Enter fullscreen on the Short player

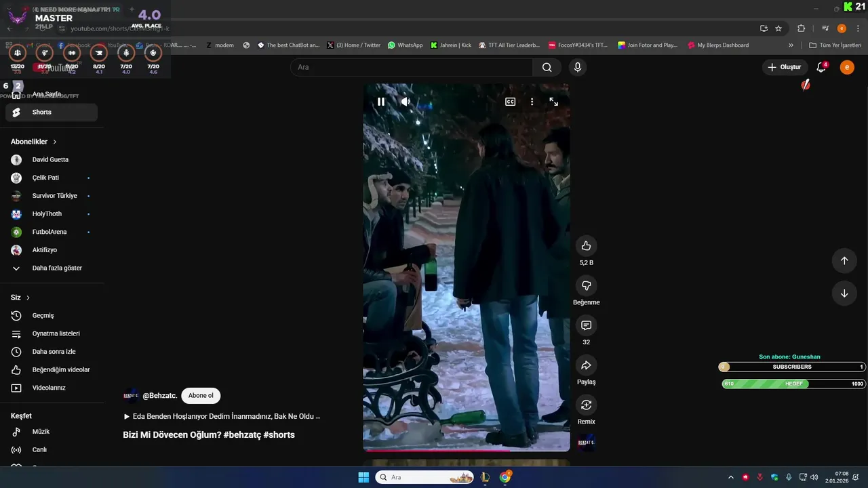pyautogui.click(x=553, y=102)
